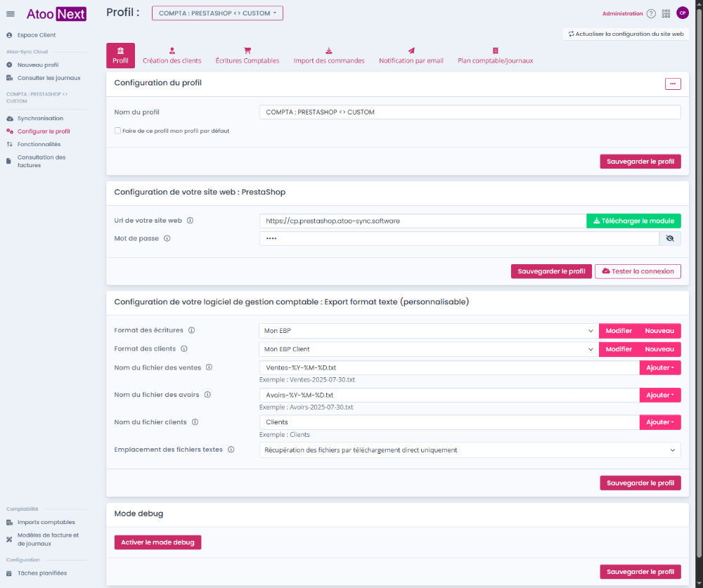Switch to Création des clients tab

(x=172, y=55)
